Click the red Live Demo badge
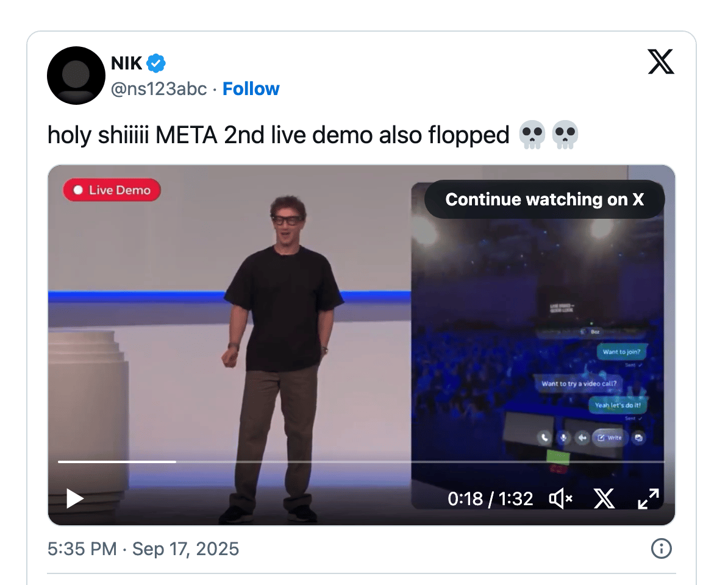Image resolution: width=728 pixels, height=585 pixels. coord(112,190)
